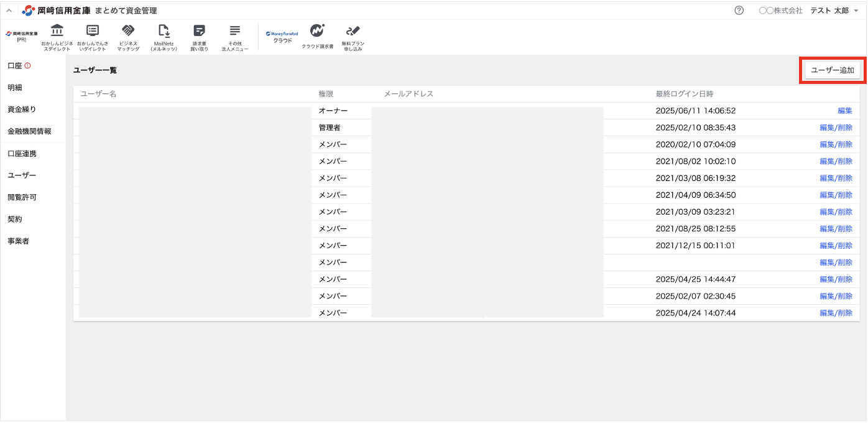
Task: Click the 管理者 role cell
Action: [x=330, y=128]
